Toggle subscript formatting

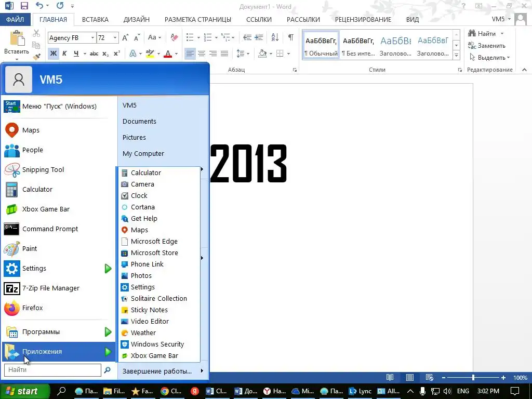click(x=105, y=54)
